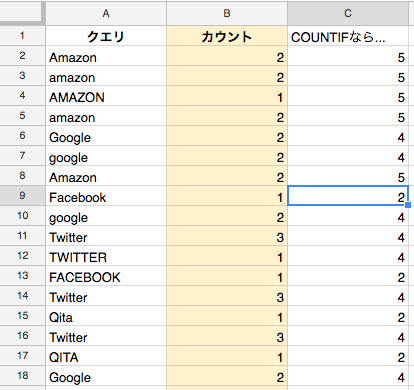Select row 15 header
This screenshot has height=390, width=414.
click(22, 316)
